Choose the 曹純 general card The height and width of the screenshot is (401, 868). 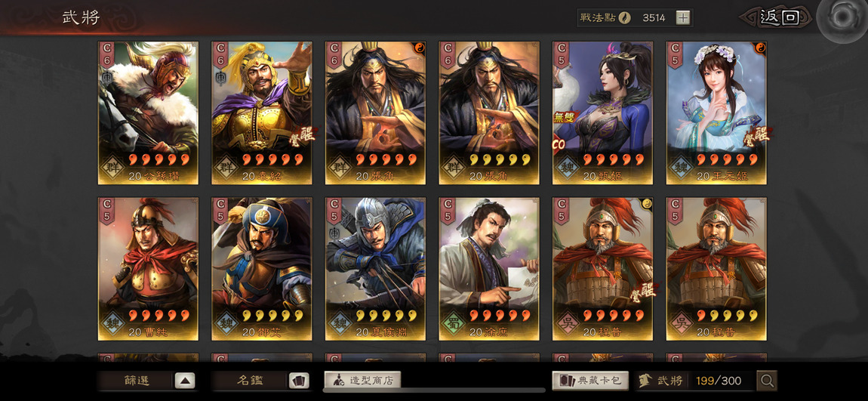tap(148, 269)
